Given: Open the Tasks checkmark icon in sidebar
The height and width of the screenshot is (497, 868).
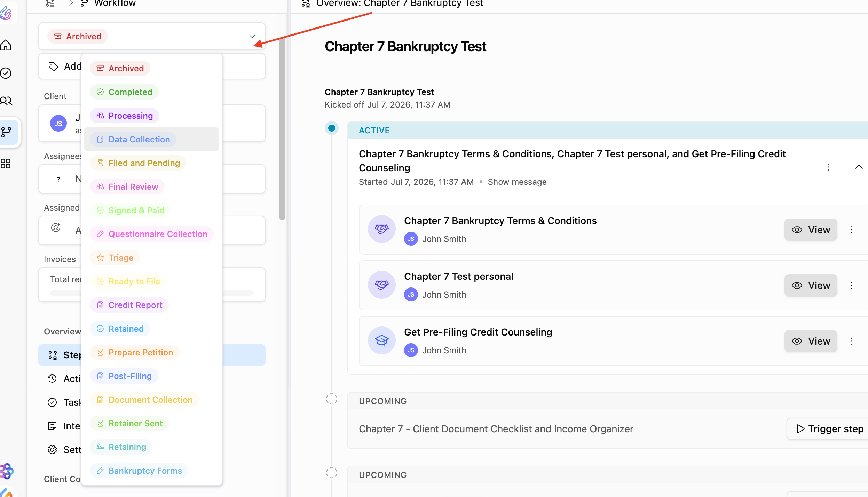Looking at the screenshot, I should coord(6,73).
